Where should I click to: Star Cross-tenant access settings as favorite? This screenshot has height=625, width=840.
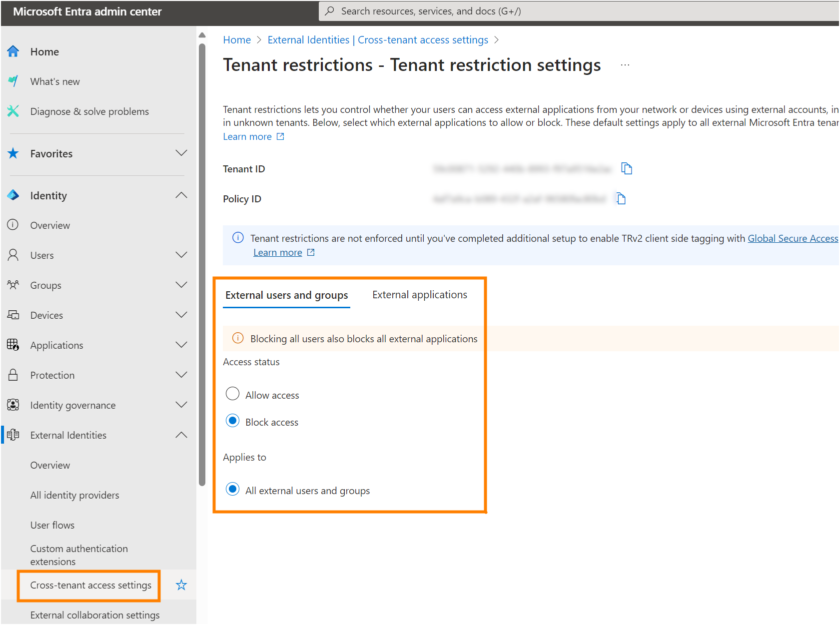pos(181,585)
